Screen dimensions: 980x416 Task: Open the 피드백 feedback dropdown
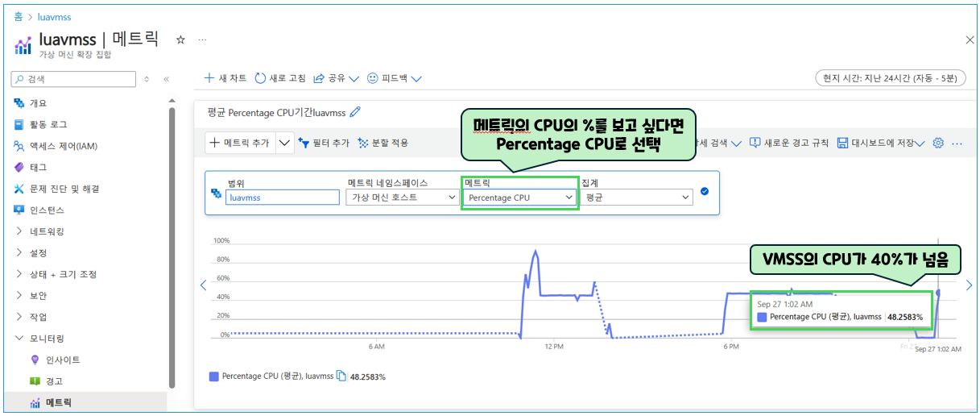coord(394,78)
